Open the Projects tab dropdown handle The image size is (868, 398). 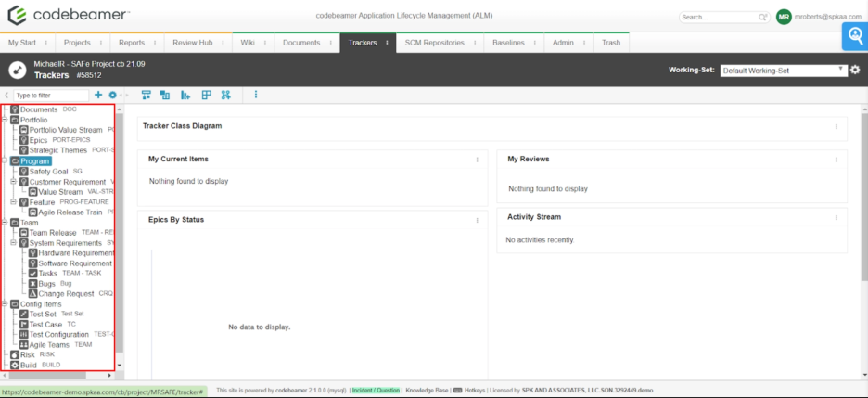tap(101, 43)
